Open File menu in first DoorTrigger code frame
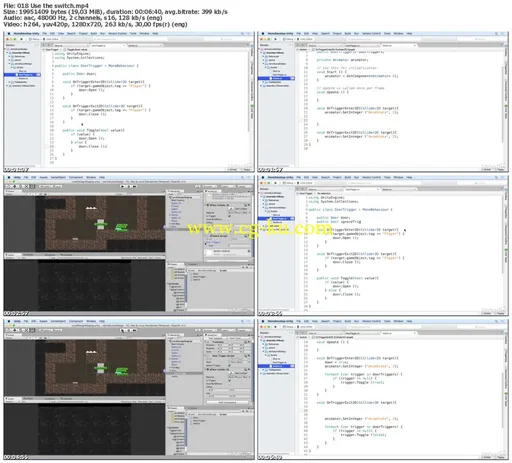Screen dimensions: 512x463 pos(44,33)
